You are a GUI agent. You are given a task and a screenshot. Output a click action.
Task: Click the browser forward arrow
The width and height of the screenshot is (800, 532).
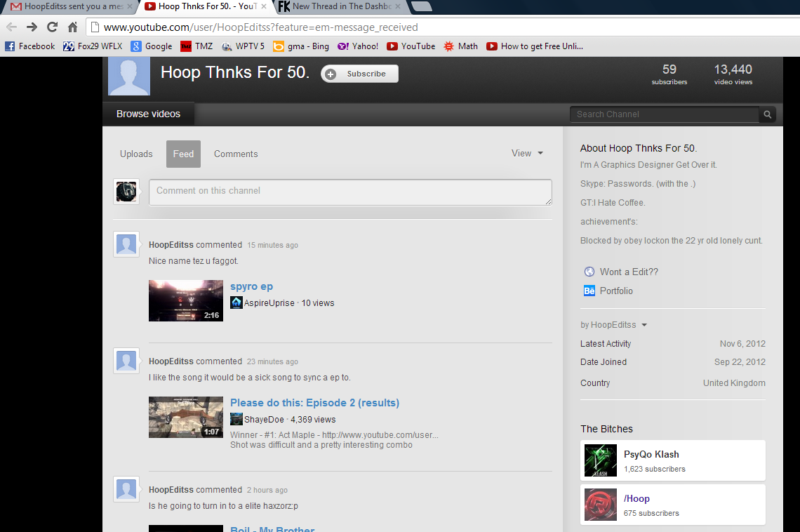point(32,27)
